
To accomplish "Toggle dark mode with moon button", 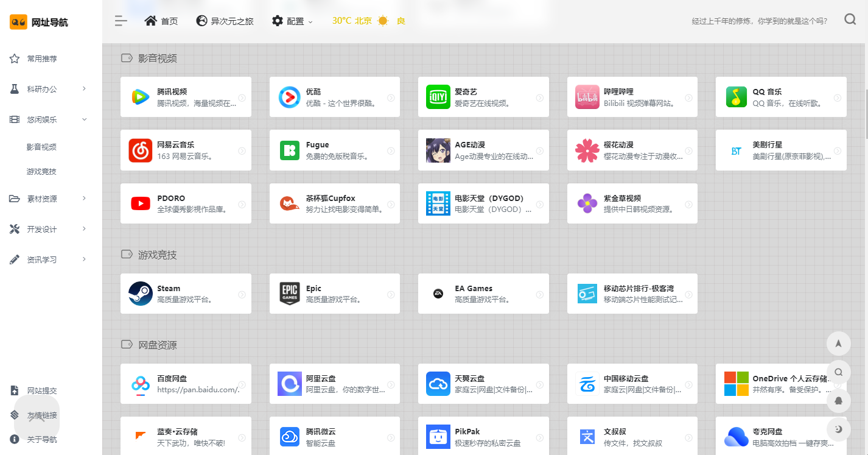I will click(x=838, y=429).
